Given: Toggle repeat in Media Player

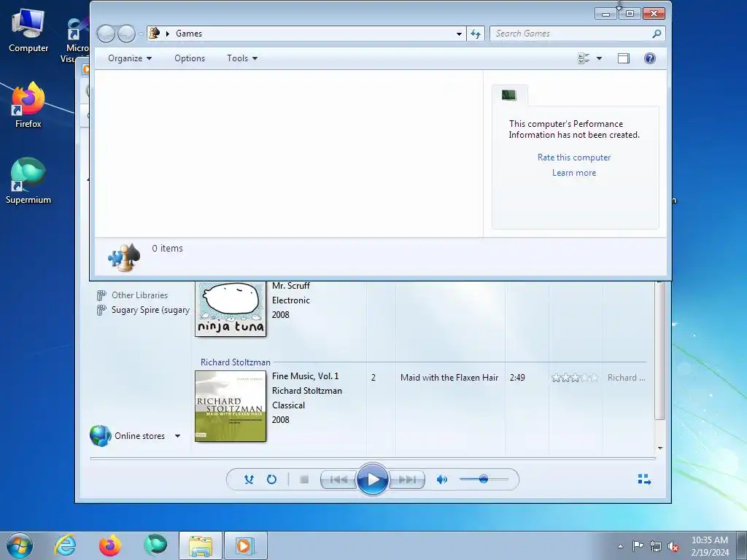Looking at the screenshot, I should [271, 480].
